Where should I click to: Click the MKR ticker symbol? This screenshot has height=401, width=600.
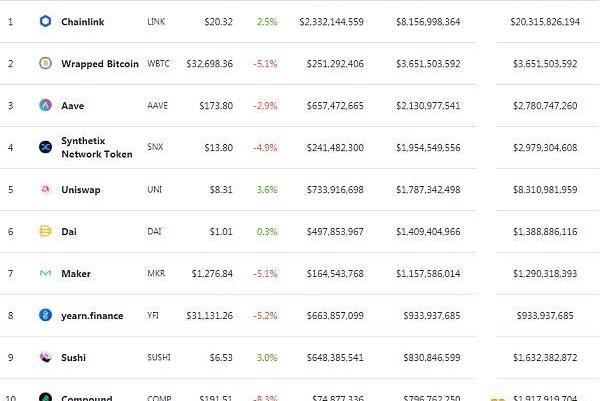click(156, 273)
